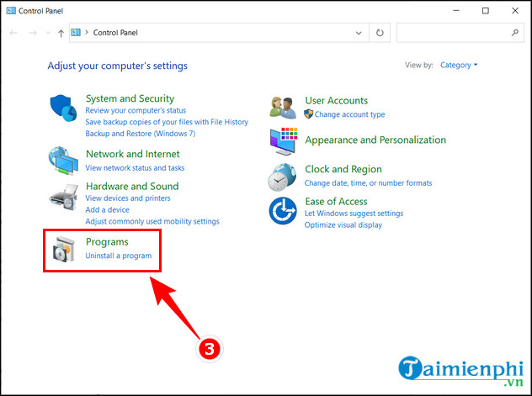The width and height of the screenshot is (532, 396).
Task: Open Clock and Region category
Action: [x=343, y=169]
